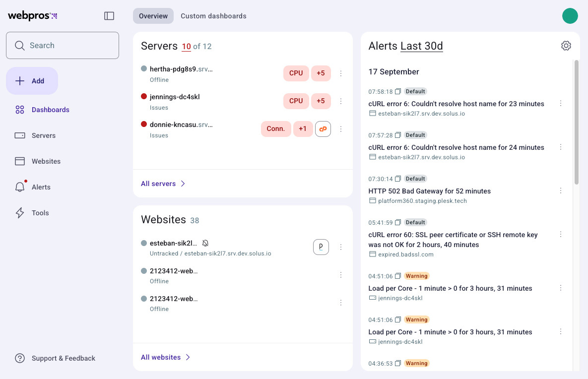The image size is (588, 379).
Task: Open three-dot menu for jennings-dc4skl server
Action: tap(341, 101)
